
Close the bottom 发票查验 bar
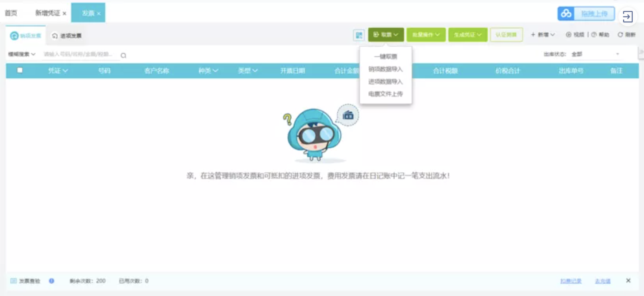[x=628, y=280]
